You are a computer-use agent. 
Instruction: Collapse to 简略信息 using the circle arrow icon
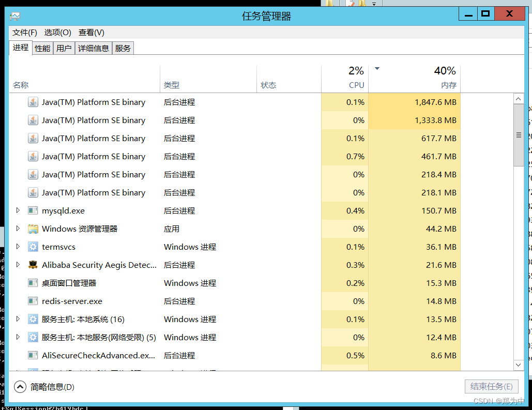coord(20,387)
